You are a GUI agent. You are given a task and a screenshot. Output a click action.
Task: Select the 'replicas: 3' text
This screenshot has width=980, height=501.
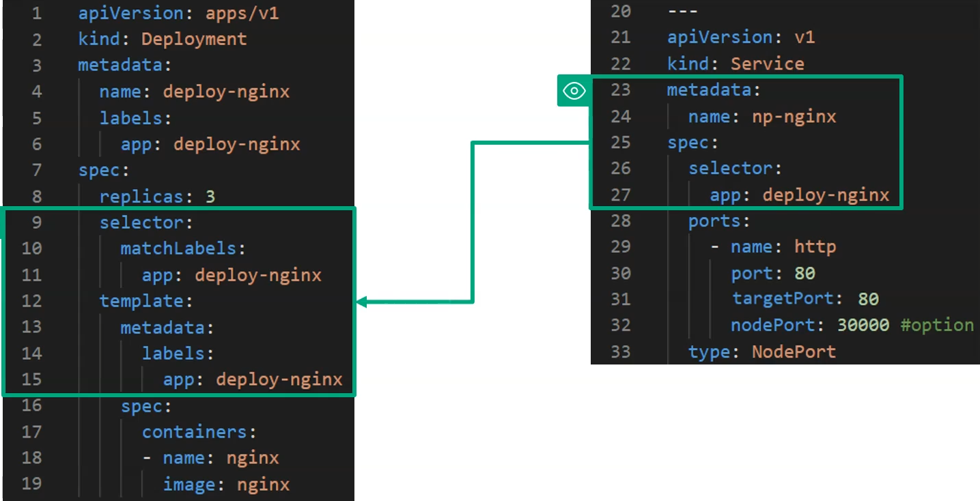coord(157,197)
